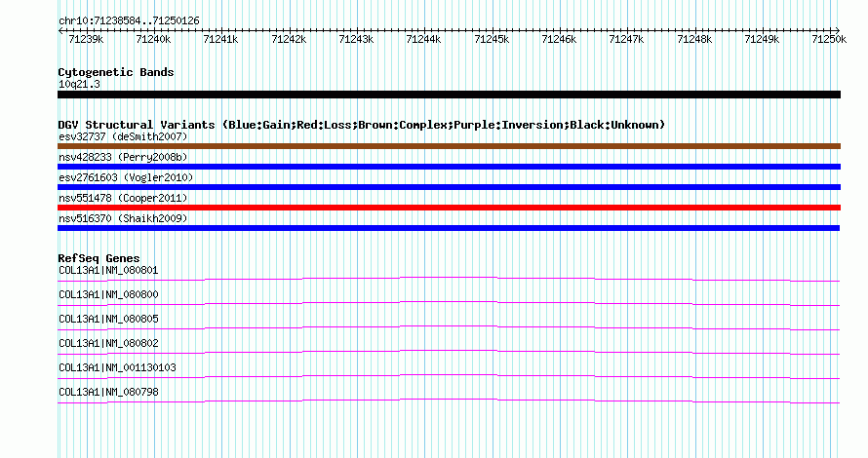The height and width of the screenshot is (458, 868).
Task: Click the 71249k ruler tick label
Action: pos(763,39)
